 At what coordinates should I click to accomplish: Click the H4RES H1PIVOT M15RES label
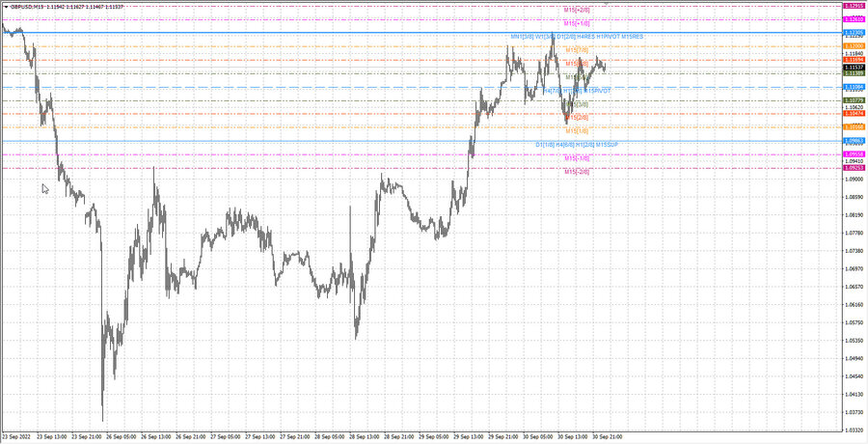pos(610,36)
